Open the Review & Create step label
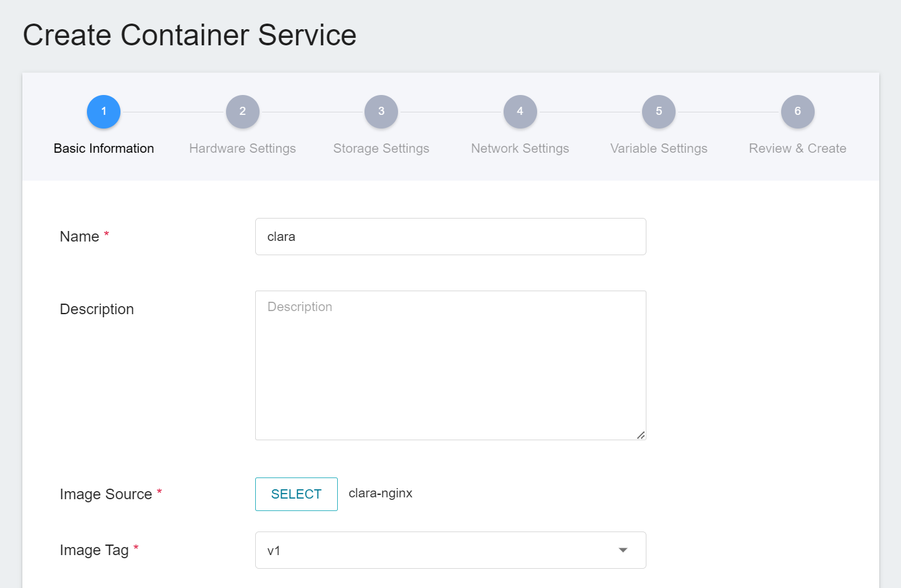This screenshot has height=588, width=901. point(797,148)
